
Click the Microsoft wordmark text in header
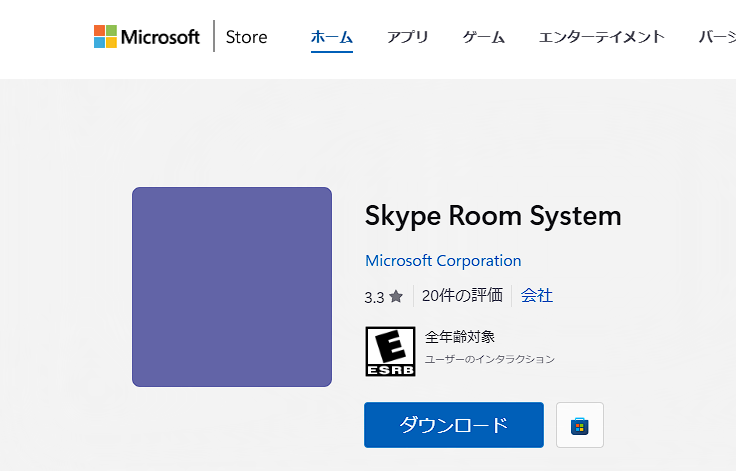click(x=161, y=37)
